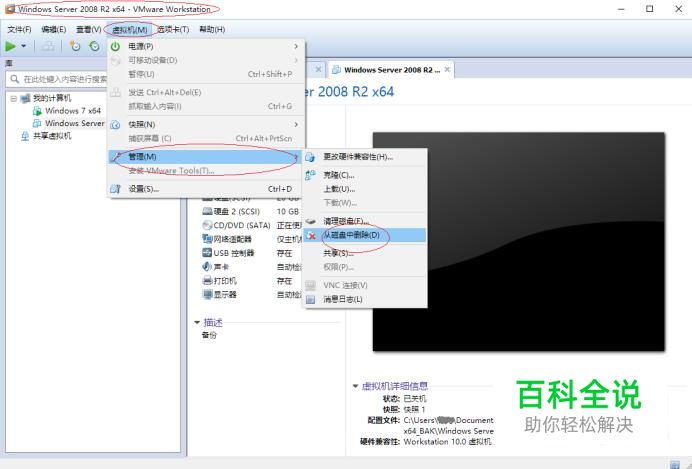692x469 pixels.
Task: Choose 上载(U)... in the submenu
Action: tap(365, 189)
